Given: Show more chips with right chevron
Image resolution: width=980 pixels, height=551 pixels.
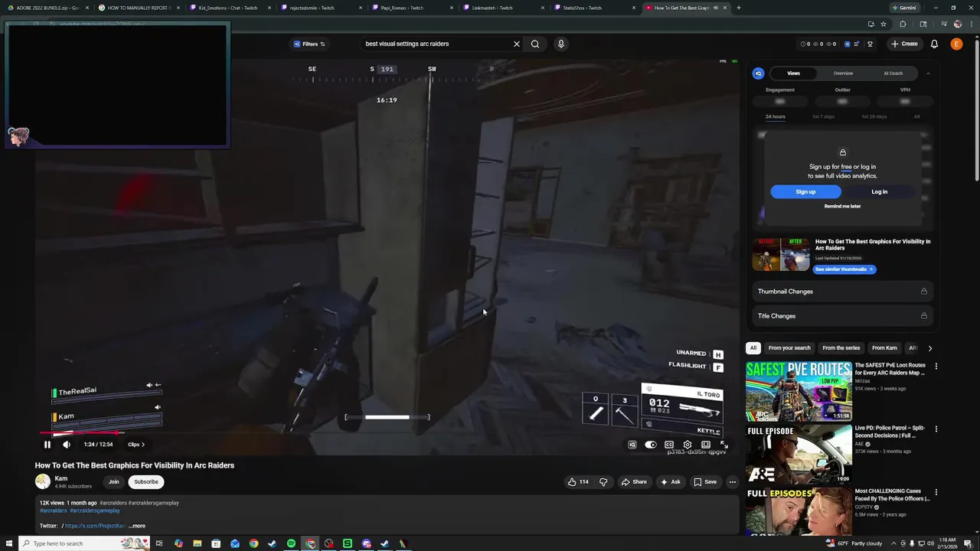Looking at the screenshot, I should [929, 348].
